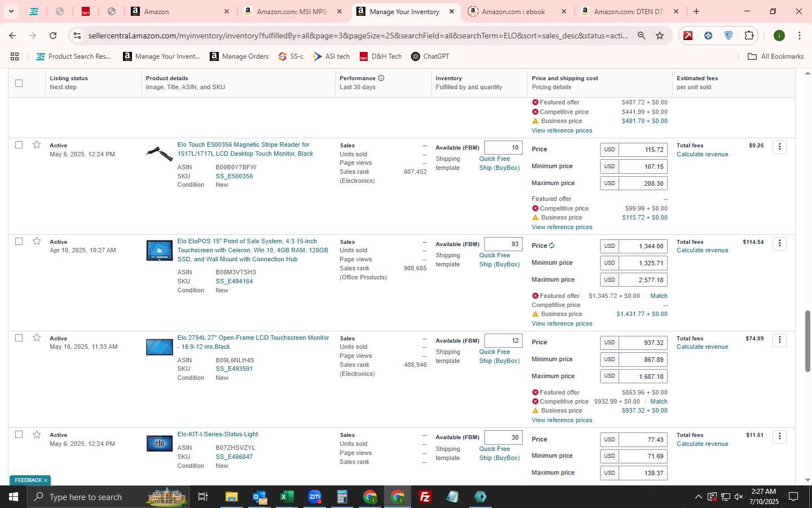This screenshot has height=508, width=812.
Task: Open View reference prices on Elo 2794L row
Action: click(x=562, y=420)
